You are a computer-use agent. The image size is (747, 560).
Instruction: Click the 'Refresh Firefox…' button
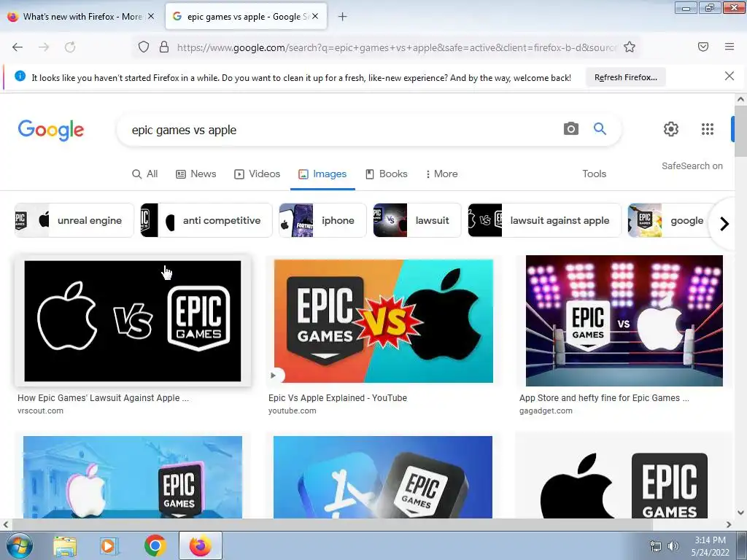625,77
